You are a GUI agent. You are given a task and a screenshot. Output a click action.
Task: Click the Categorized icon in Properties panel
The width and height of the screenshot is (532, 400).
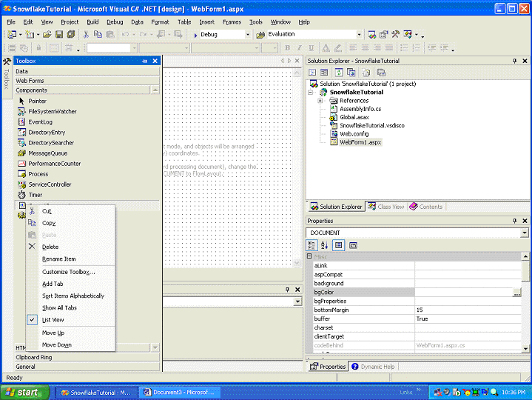coord(312,245)
